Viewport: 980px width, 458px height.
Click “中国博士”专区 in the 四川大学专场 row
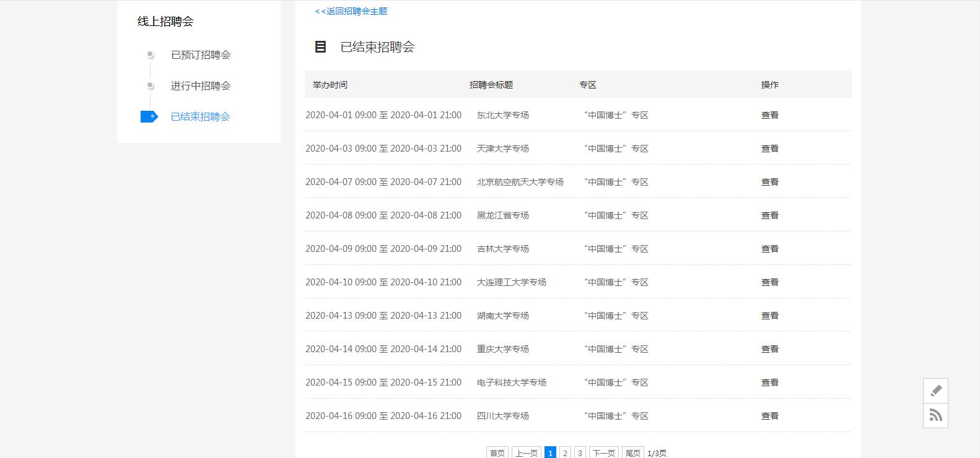pos(616,416)
